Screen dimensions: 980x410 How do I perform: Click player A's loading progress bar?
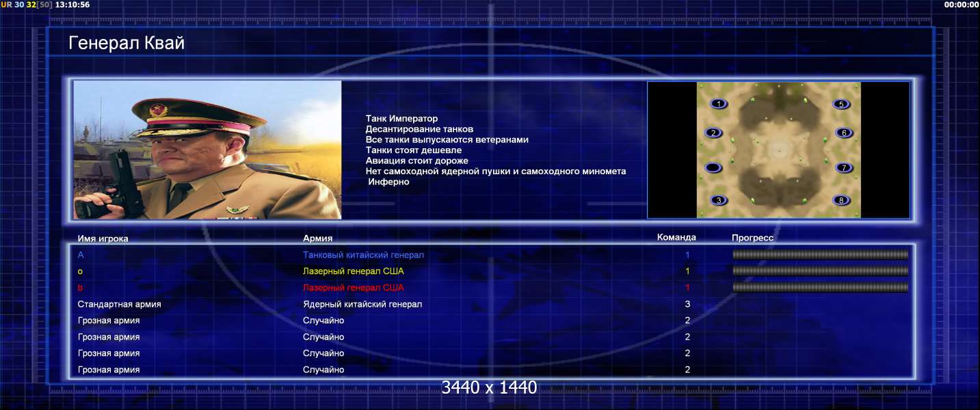[x=821, y=254]
